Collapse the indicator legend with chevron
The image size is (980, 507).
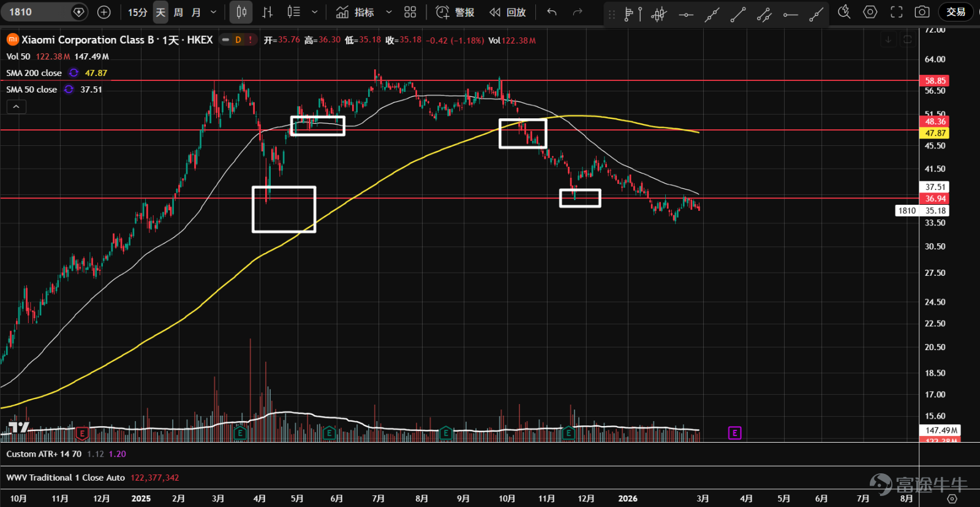click(17, 107)
